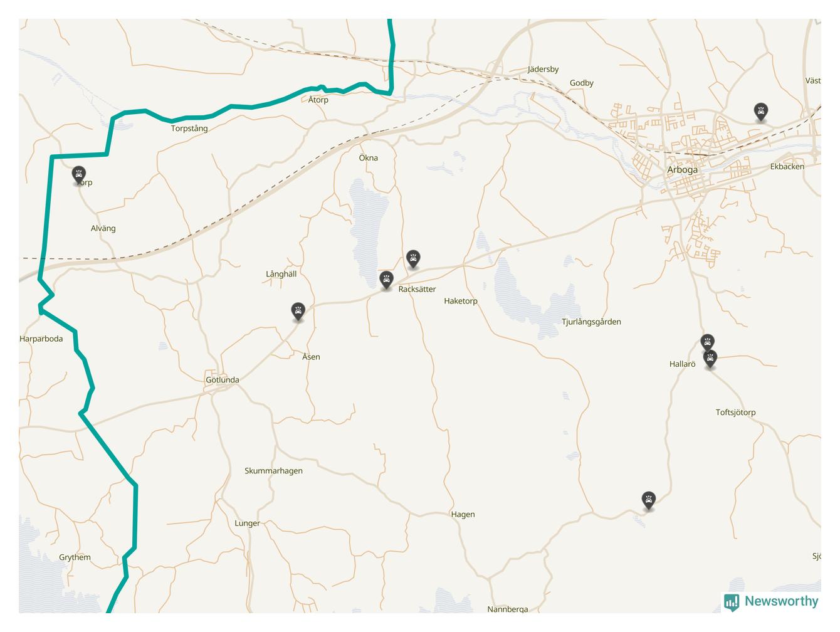
Task: Click the Arboga town label
Action: pos(682,170)
